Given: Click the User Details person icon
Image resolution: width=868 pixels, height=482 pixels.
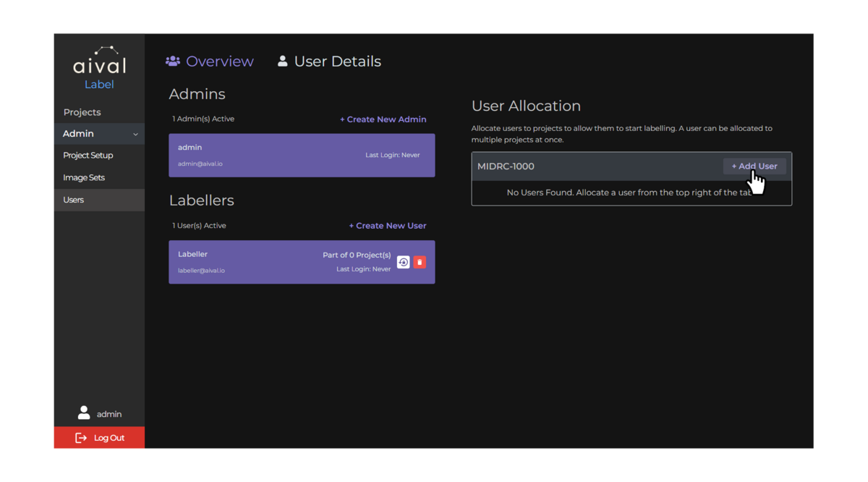Looking at the screenshot, I should (282, 61).
